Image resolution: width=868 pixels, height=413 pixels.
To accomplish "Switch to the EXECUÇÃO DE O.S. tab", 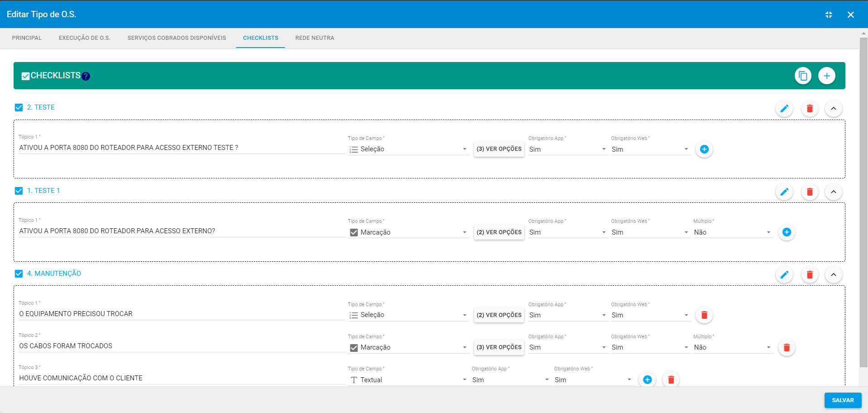I will pyautogui.click(x=85, y=38).
